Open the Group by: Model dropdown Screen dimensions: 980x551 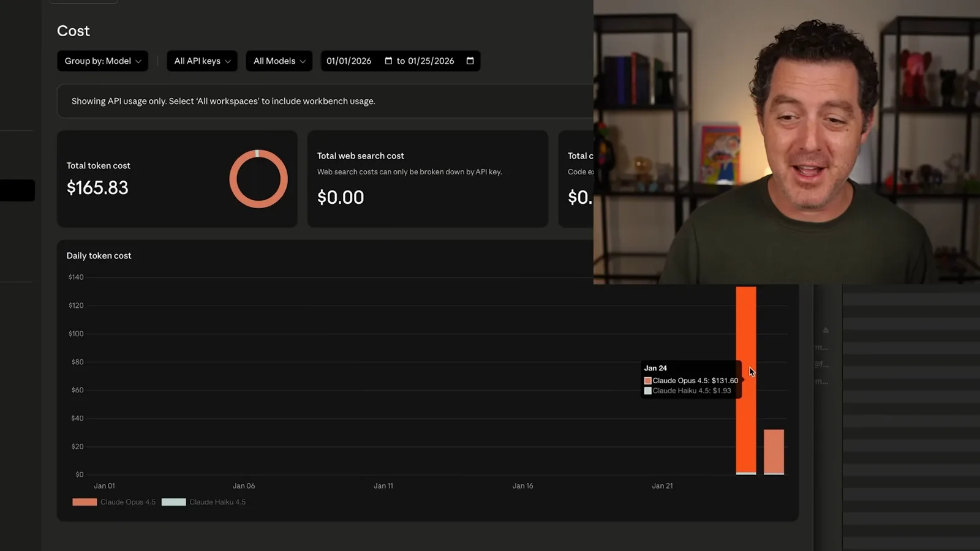[x=102, y=61]
